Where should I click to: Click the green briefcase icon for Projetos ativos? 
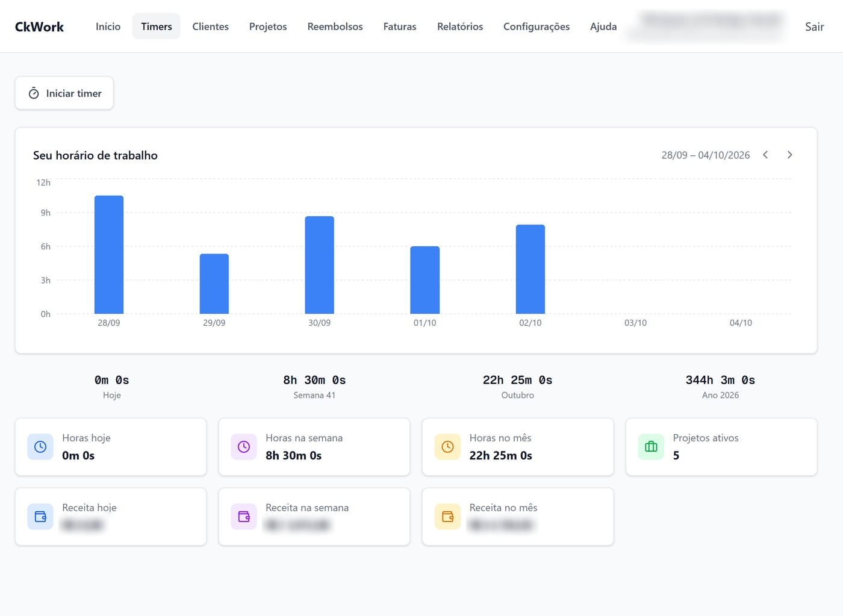click(x=651, y=447)
